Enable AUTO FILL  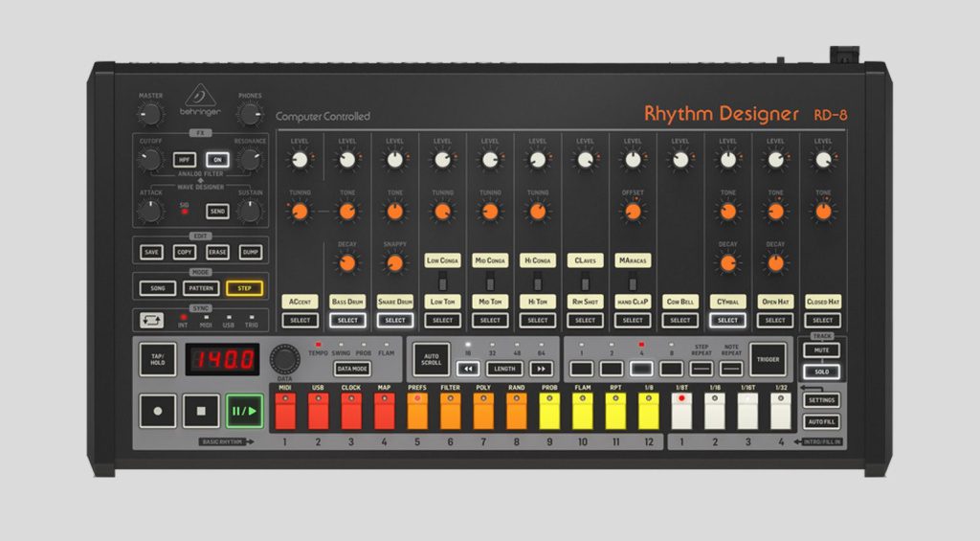822,422
